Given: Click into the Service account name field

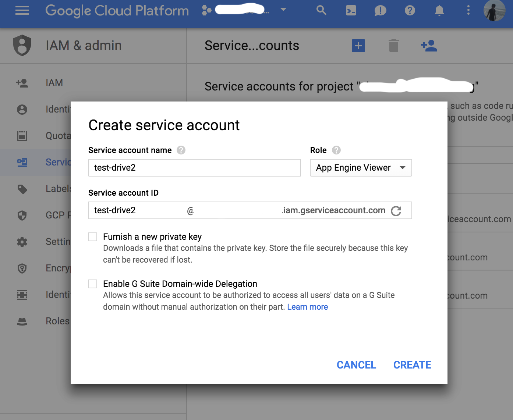Looking at the screenshot, I should [x=195, y=168].
